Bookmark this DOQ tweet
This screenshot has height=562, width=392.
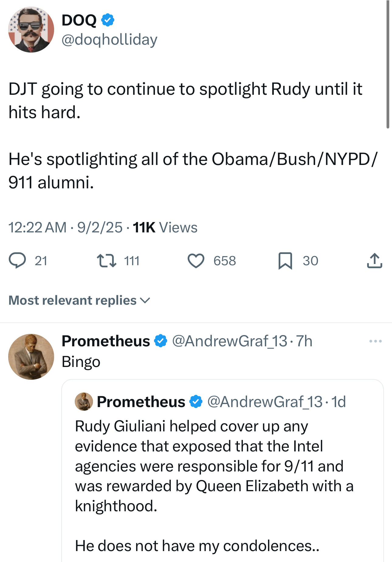(x=285, y=261)
